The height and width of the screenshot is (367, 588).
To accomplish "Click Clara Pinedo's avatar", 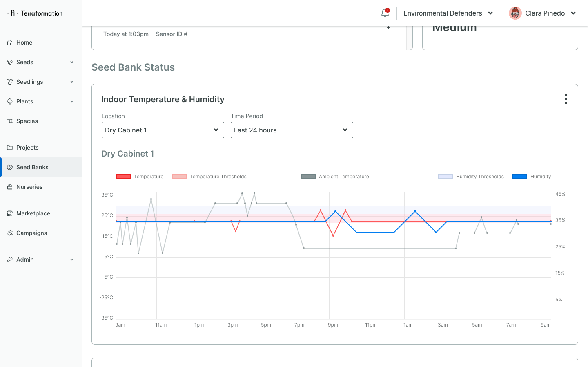I will 515,13.
